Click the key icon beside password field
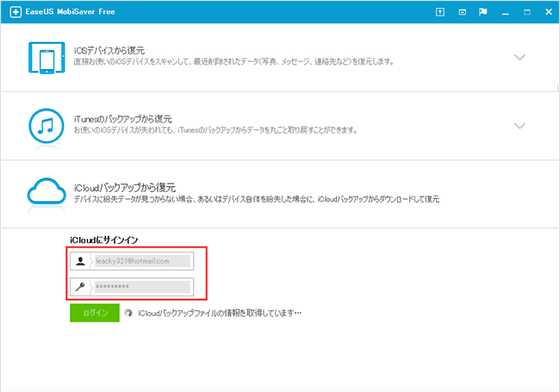 tap(80, 286)
